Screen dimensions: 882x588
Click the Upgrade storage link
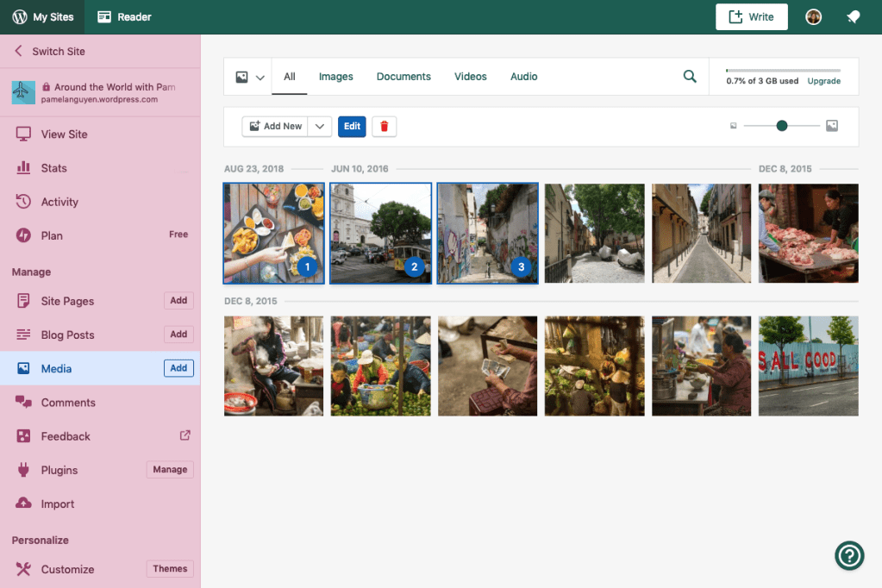click(x=823, y=81)
